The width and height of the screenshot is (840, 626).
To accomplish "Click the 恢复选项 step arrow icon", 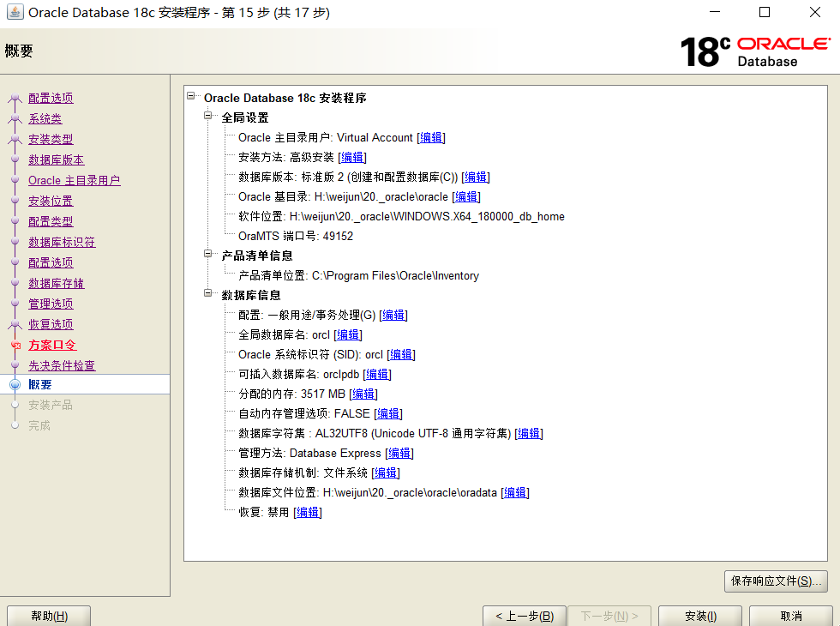I will [x=15, y=324].
